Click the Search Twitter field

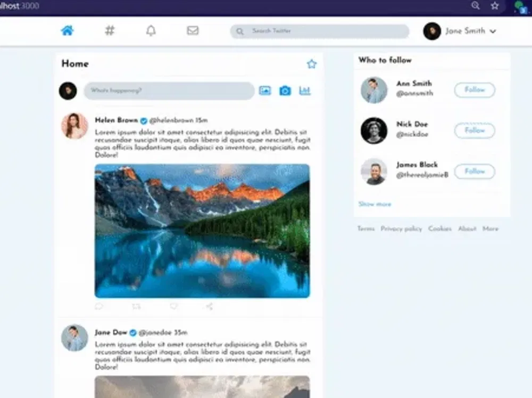click(320, 31)
